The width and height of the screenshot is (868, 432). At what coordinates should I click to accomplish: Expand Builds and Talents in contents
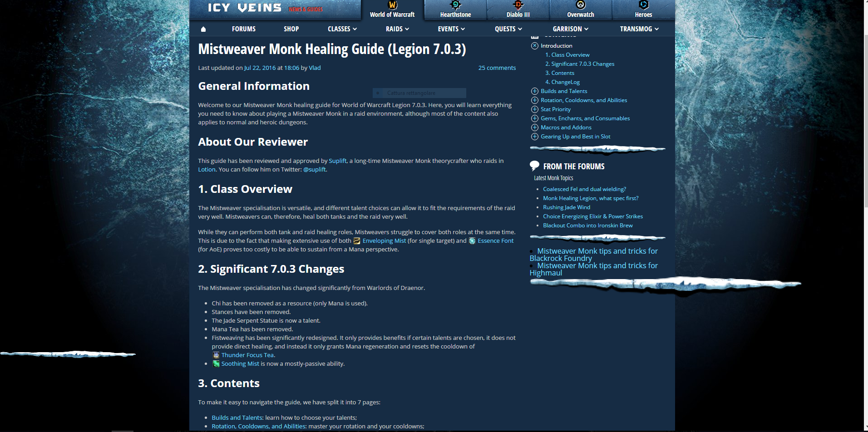click(x=535, y=91)
